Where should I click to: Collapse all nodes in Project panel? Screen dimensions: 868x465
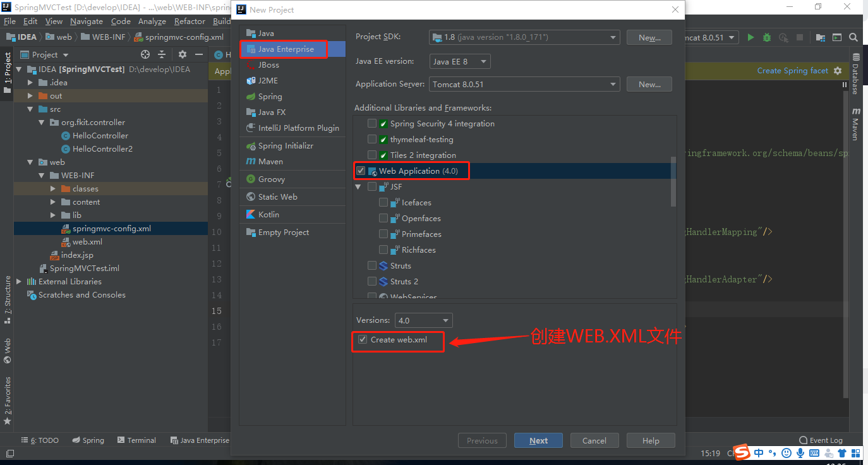point(162,54)
